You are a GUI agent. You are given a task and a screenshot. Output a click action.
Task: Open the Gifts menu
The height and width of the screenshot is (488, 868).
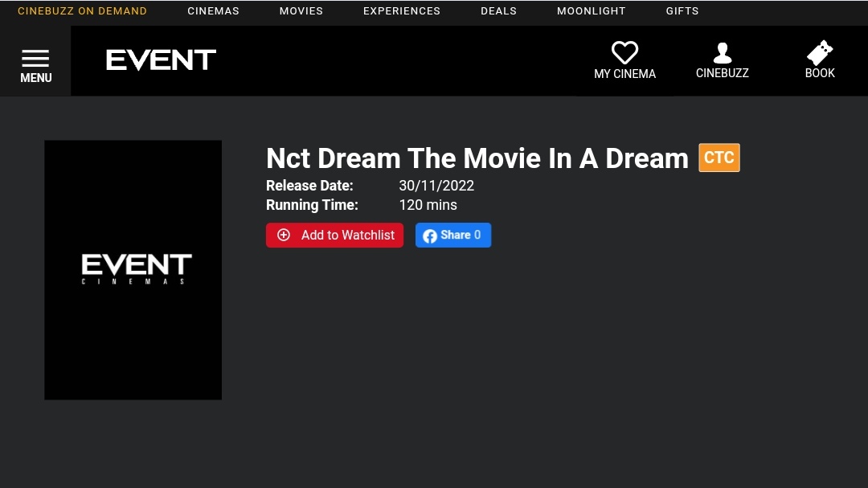coord(682,11)
